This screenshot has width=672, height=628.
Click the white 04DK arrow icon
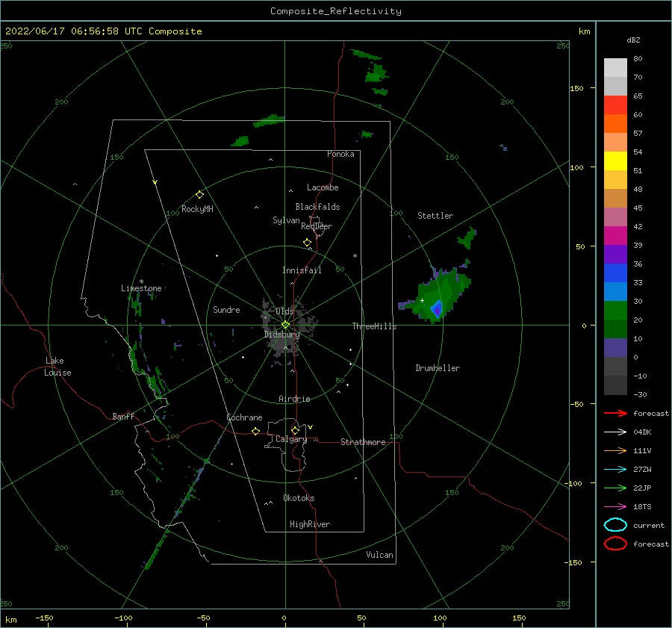615,432
